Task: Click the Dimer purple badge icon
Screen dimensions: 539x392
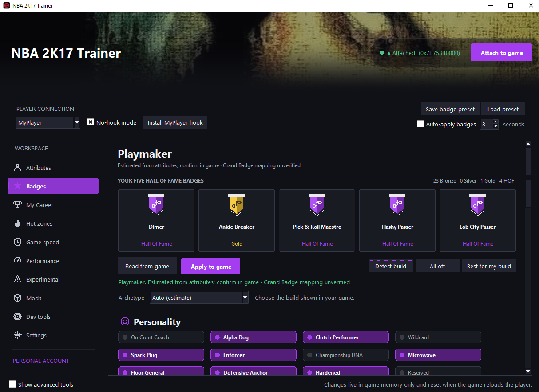Action: [156, 205]
